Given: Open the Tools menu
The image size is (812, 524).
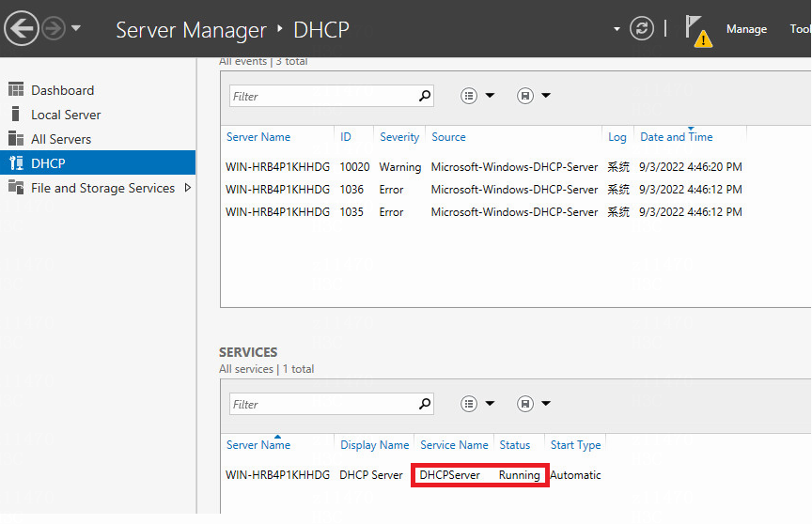Looking at the screenshot, I should point(800,29).
